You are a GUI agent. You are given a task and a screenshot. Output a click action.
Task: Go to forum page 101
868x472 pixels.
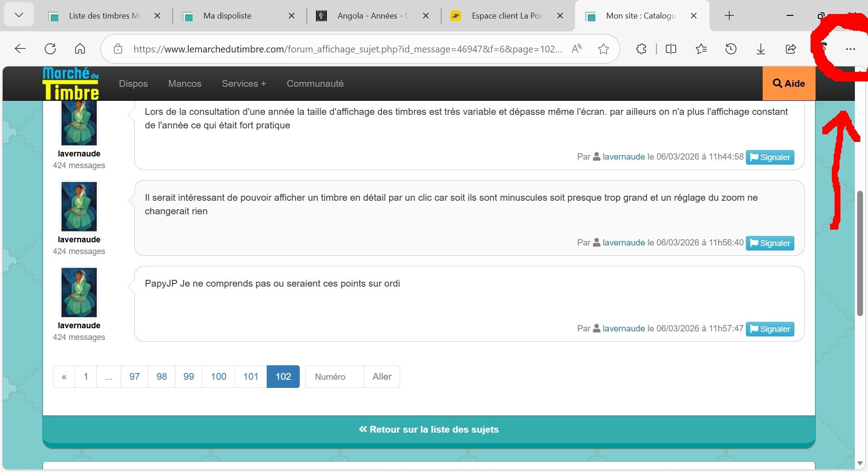coord(251,377)
